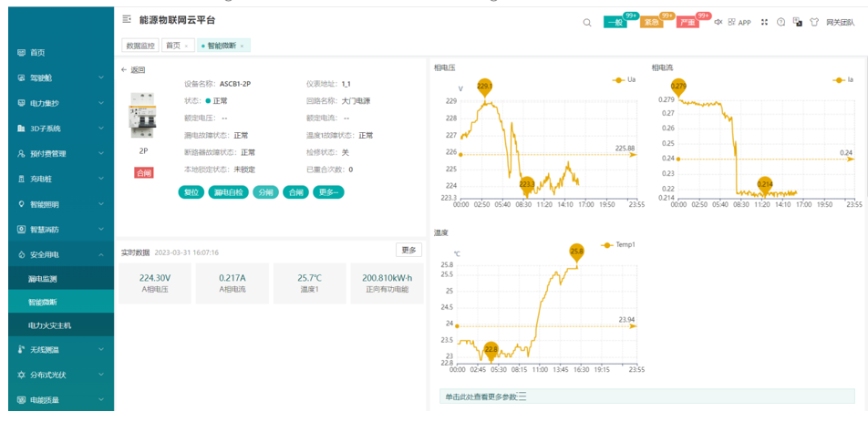This screenshot has height=422, width=868.
Task: Click the 单击此处查看更多参数 bar
Action: point(647,396)
